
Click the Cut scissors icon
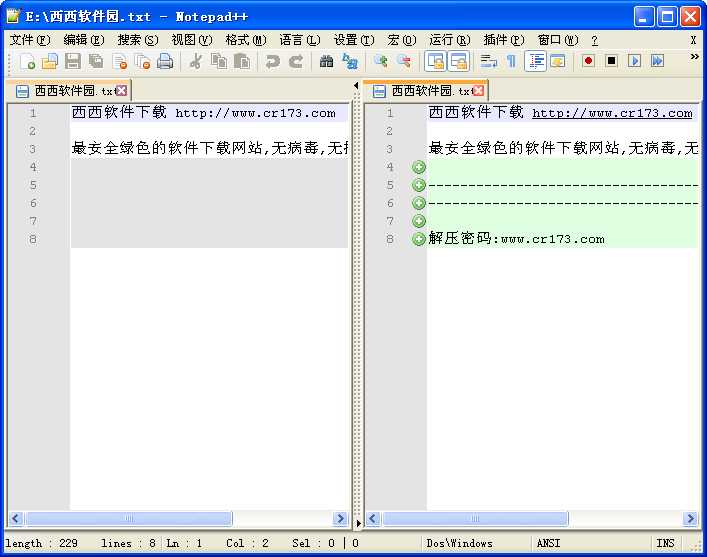click(195, 61)
